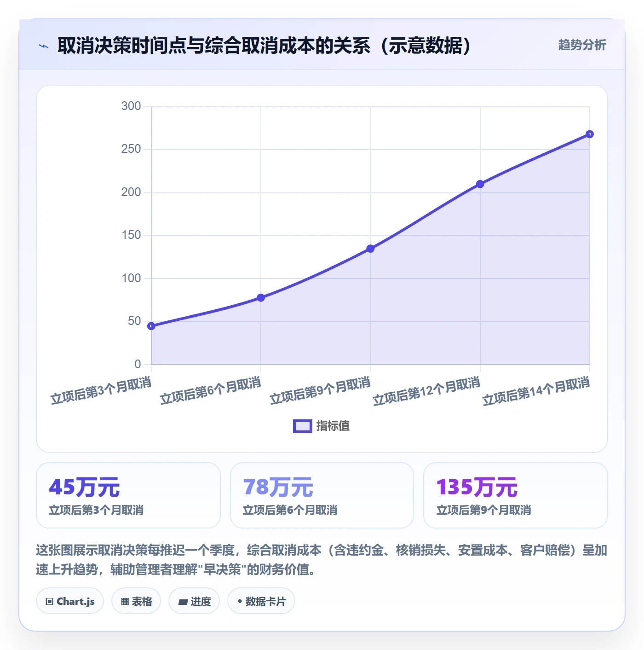Screen dimensions: 644x650
Task: Select the data point for 立项后第3个月取消
Action: tap(151, 326)
